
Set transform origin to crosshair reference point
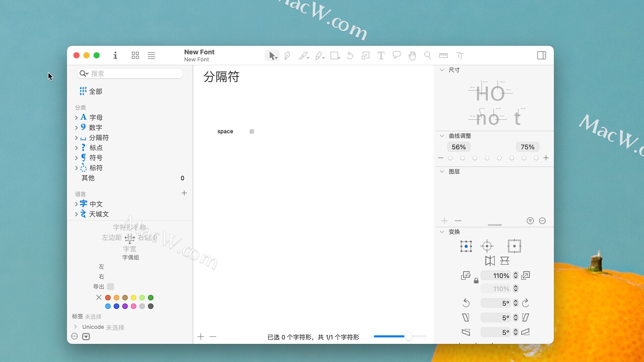point(487,246)
